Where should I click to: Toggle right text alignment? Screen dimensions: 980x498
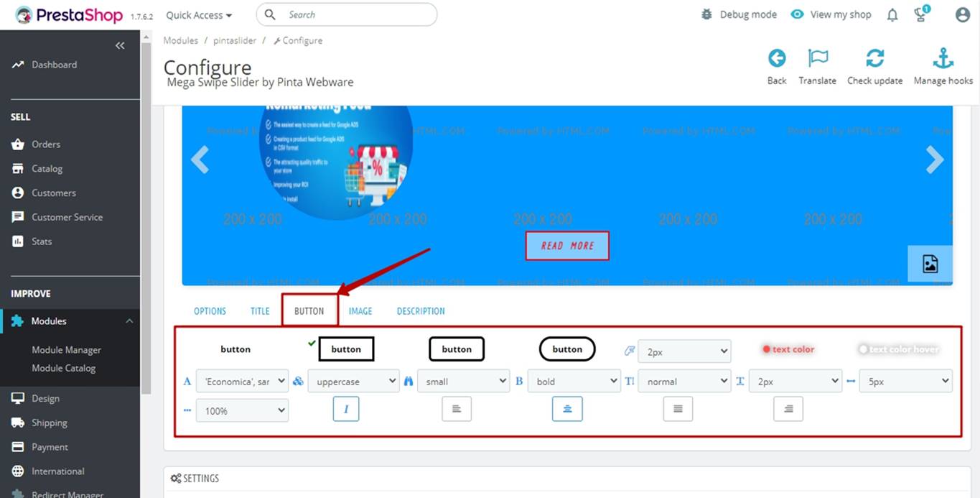tap(788, 409)
